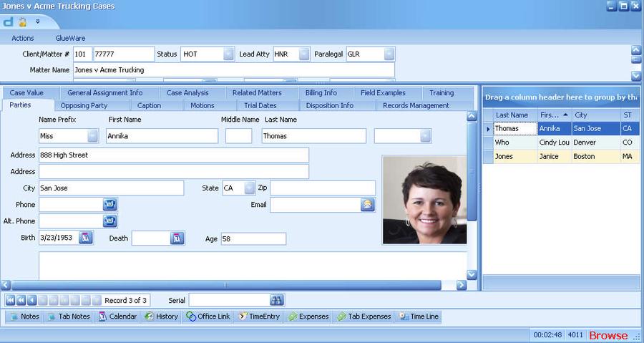Viewport: 644px width, 343px height.
Task: Click the horizontal scrollbar thumb under the form
Action: 226,285
